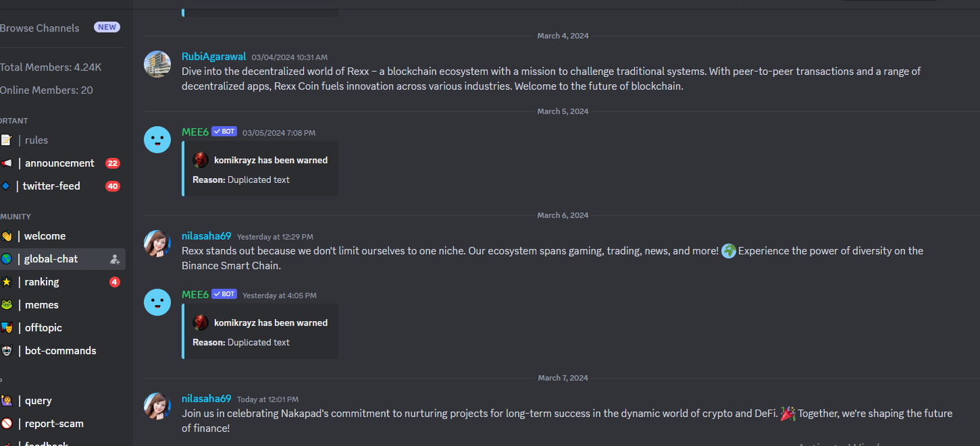Open the rules channel
The height and width of the screenshot is (446, 980).
62,140
